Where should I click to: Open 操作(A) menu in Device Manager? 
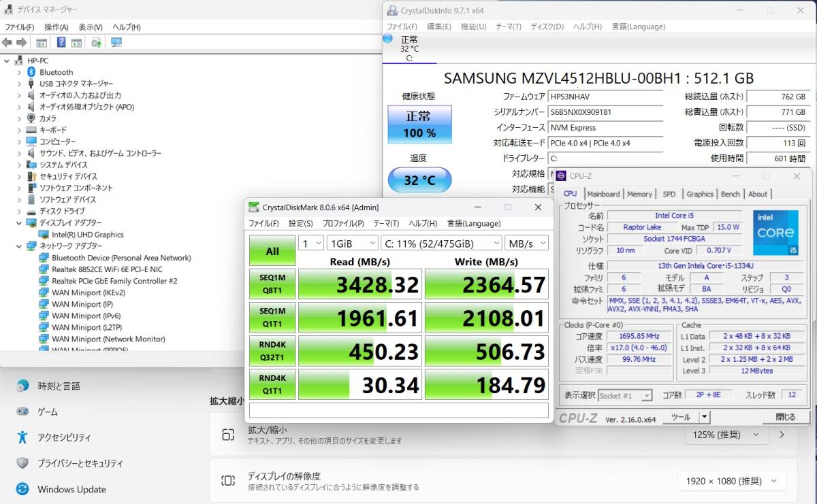click(56, 27)
